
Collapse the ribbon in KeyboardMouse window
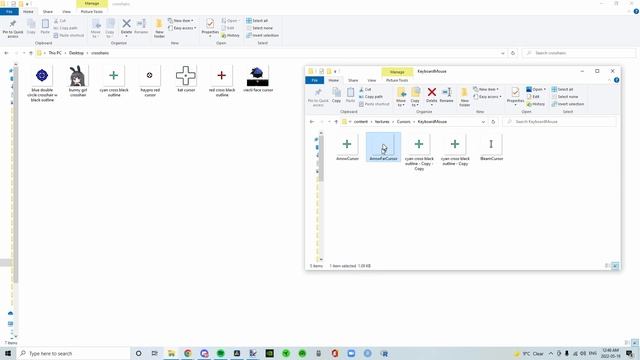click(609, 80)
